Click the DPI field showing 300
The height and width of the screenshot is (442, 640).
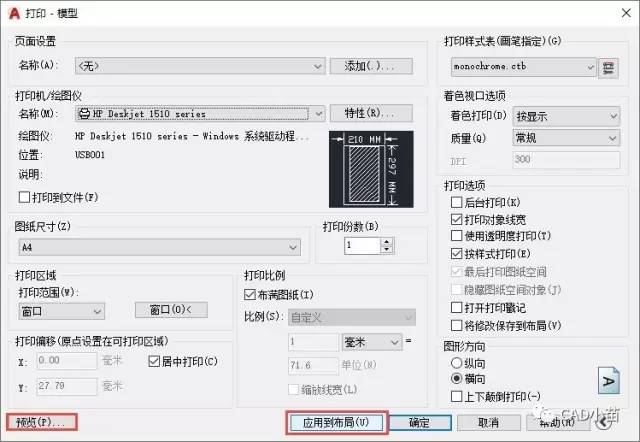click(566, 160)
